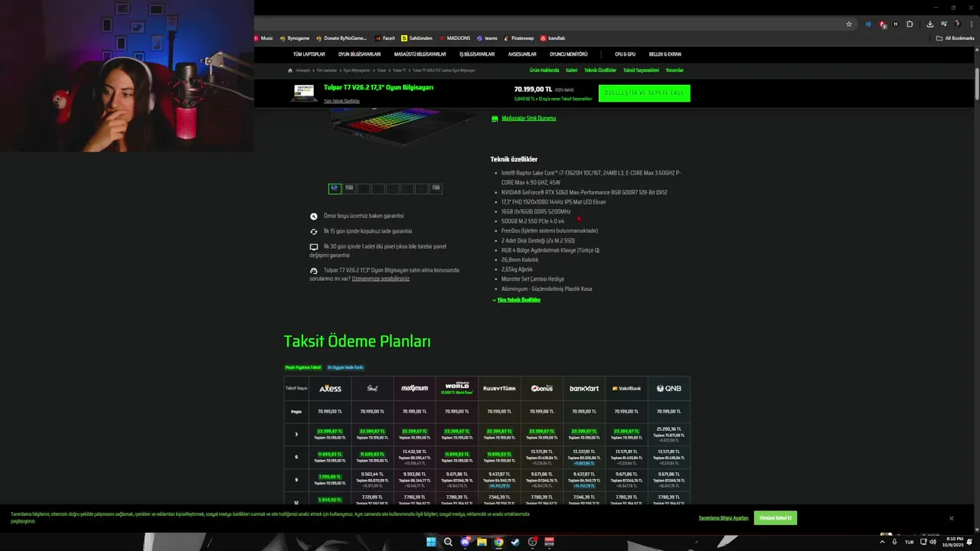Open the İŞ BİLGİSAYARLARI menu

(x=477, y=54)
